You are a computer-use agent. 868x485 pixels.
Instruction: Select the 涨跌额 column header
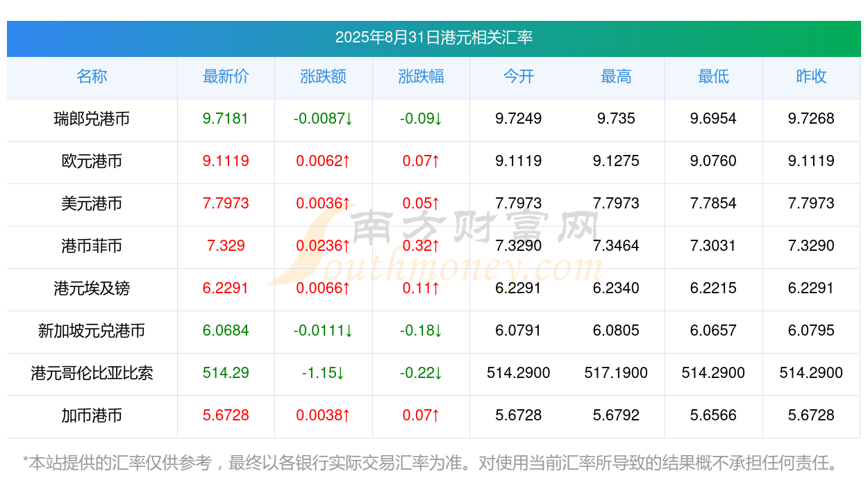coord(323,76)
